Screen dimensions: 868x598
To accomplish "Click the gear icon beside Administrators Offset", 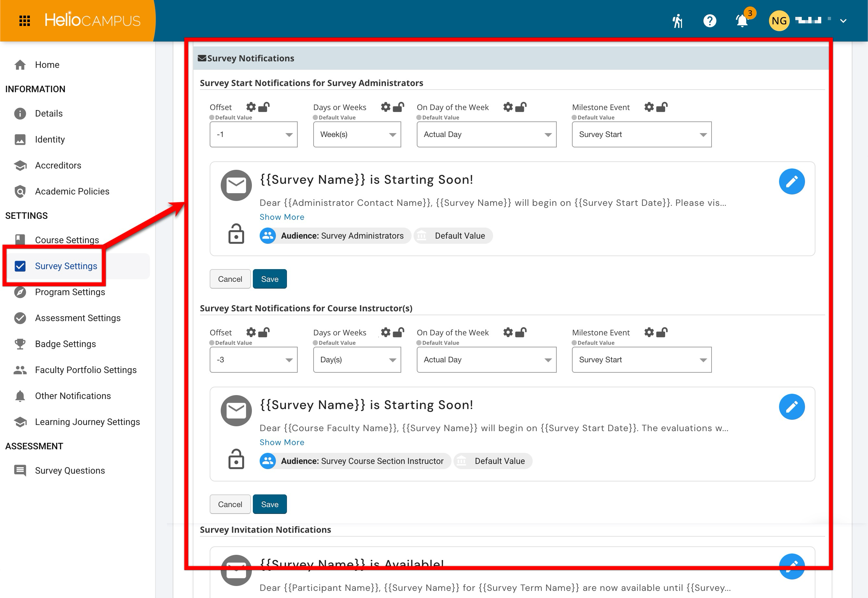I will click(x=251, y=107).
